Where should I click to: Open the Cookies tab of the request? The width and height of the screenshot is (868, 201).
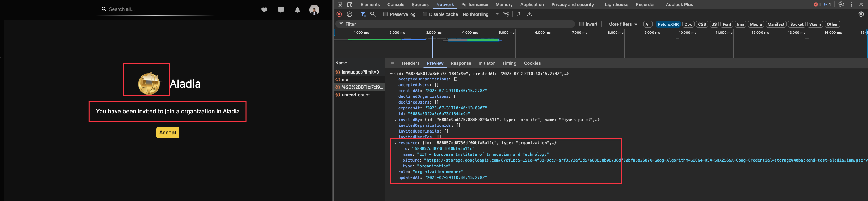tap(532, 63)
